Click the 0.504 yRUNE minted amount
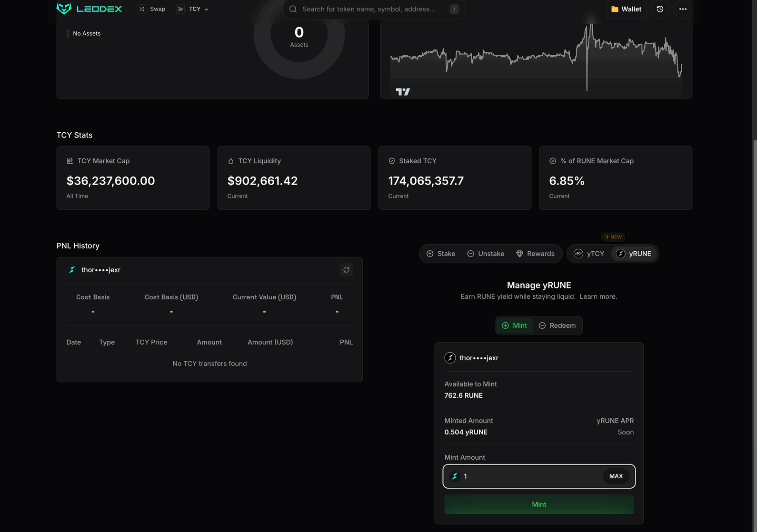This screenshot has width=757, height=532. 466,432
